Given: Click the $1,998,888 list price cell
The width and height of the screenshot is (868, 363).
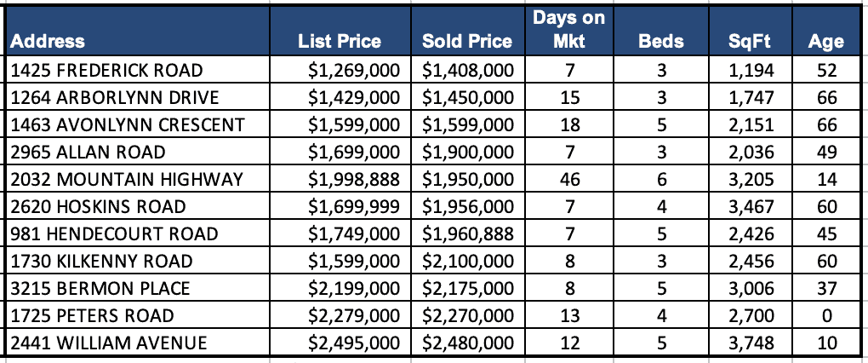Looking at the screenshot, I should [x=354, y=179].
